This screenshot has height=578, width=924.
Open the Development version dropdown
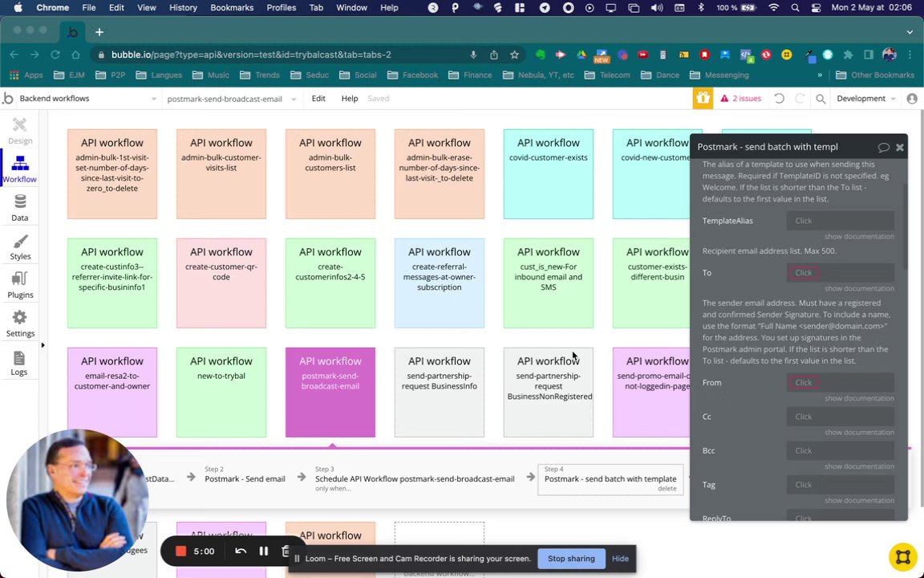pos(866,99)
